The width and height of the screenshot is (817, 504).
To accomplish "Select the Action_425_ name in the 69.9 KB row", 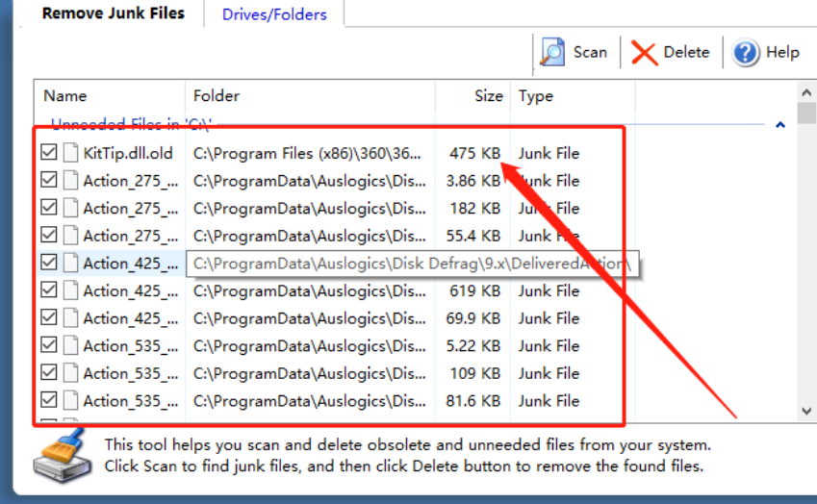I will (x=131, y=318).
